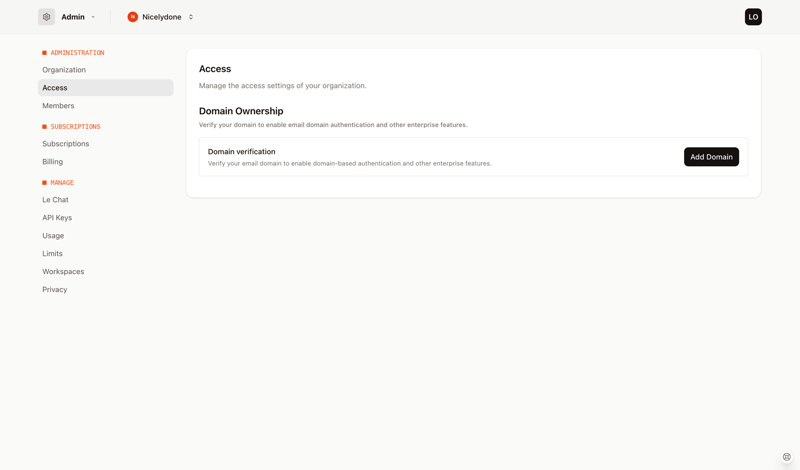Click the Domain verification card title
The height and width of the screenshot is (470, 800).
coord(241,152)
